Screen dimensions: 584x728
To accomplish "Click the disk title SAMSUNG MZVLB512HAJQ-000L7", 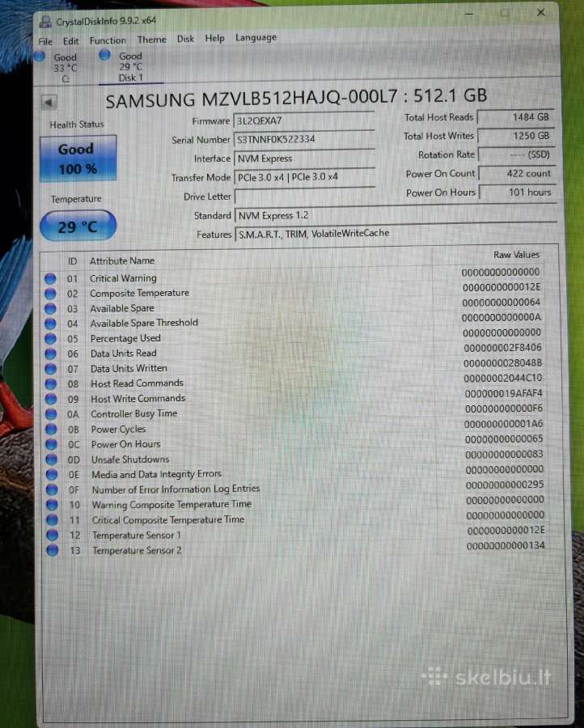I will 251,99.
